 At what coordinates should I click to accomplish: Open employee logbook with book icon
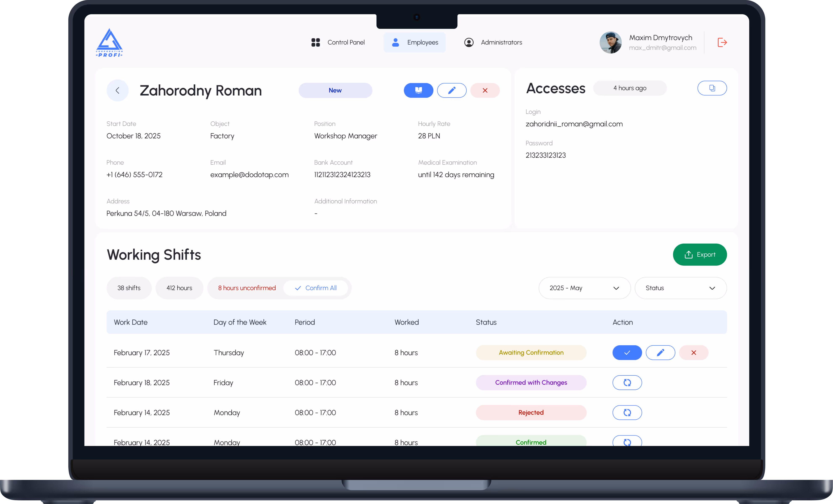pyautogui.click(x=418, y=90)
